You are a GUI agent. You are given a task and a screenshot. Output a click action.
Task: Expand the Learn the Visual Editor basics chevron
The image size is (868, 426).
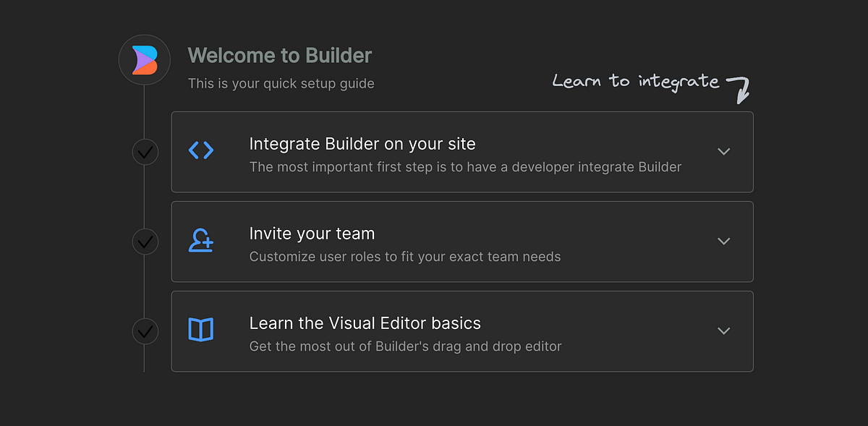coord(723,331)
